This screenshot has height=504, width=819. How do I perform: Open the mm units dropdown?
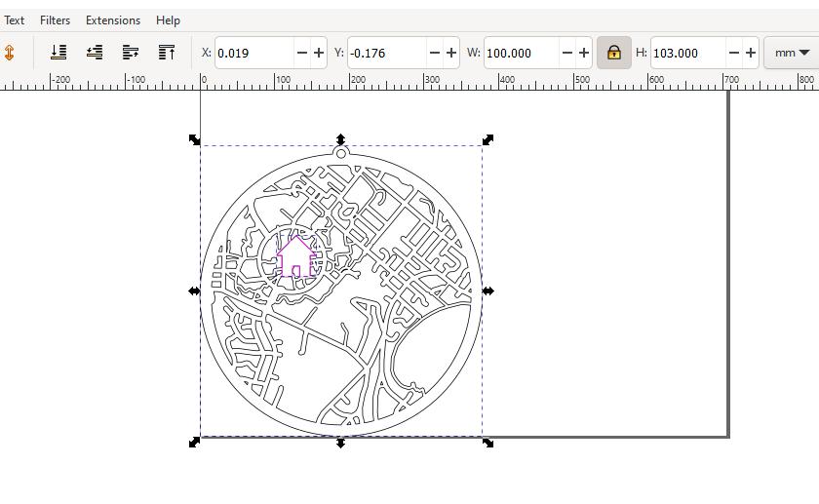click(792, 53)
